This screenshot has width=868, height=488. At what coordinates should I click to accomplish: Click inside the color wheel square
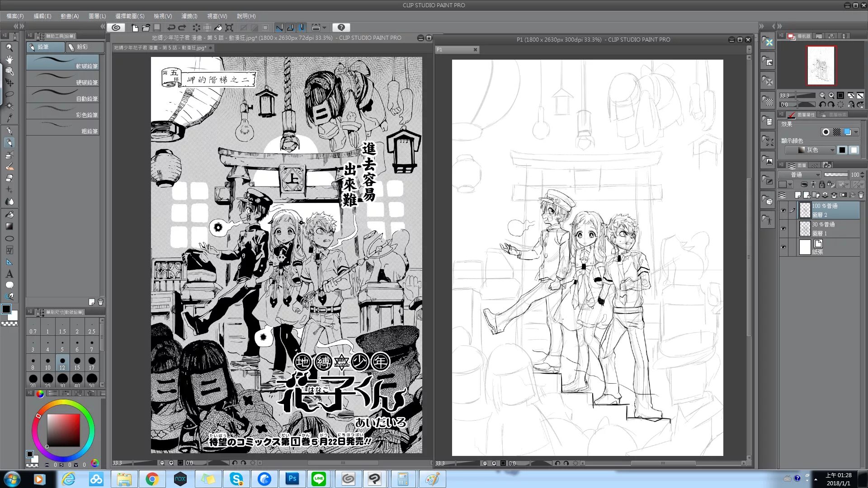pyautogui.click(x=64, y=430)
